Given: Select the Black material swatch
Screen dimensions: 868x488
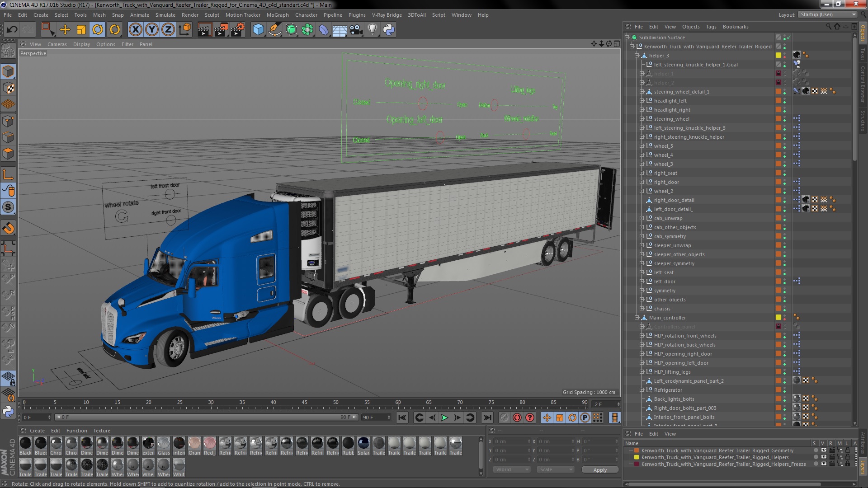Looking at the screenshot, I should pyautogui.click(x=25, y=446).
